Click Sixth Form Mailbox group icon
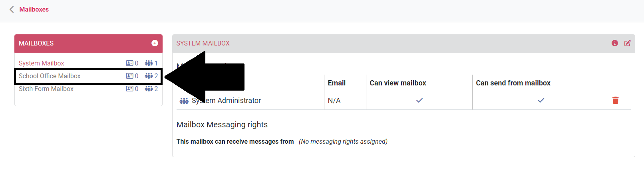644x184 pixels. click(149, 89)
